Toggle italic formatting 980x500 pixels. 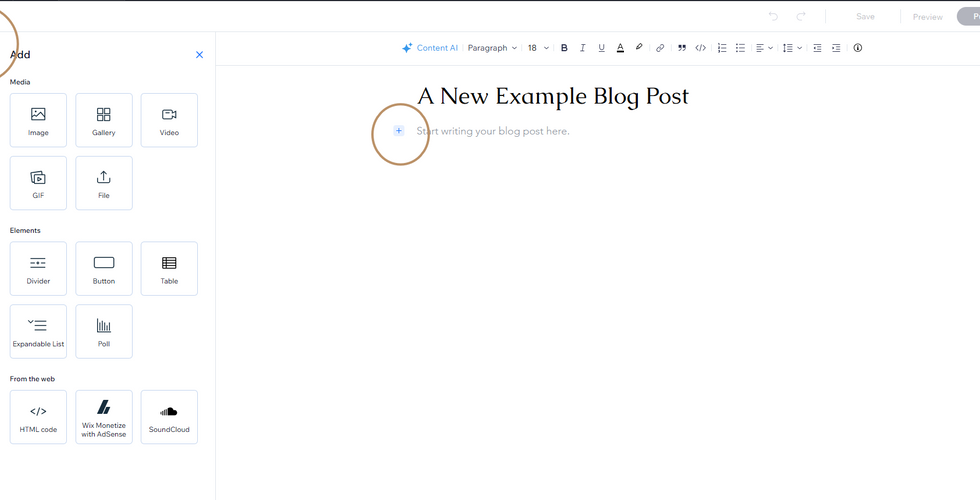point(582,48)
